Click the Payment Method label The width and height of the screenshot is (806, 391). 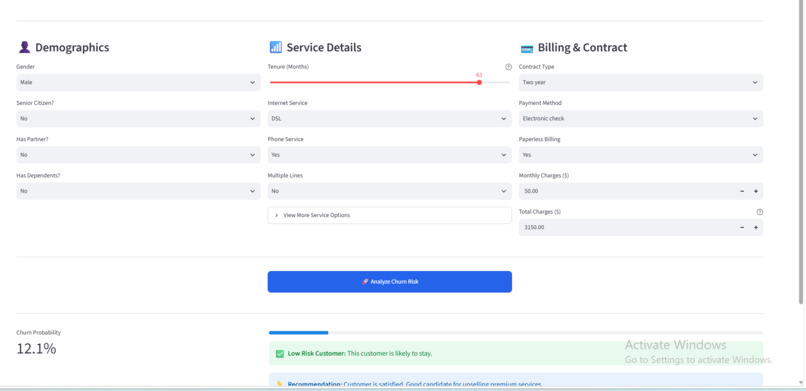coord(540,103)
